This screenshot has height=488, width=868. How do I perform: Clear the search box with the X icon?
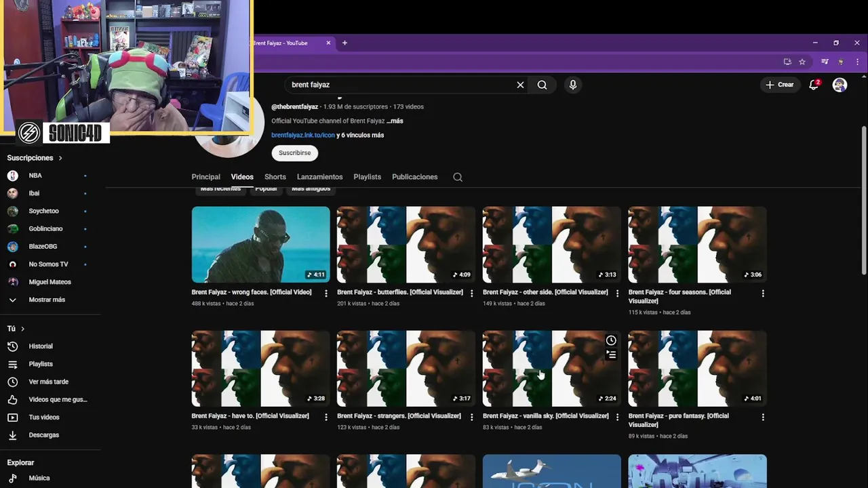(x=520, y=85)
